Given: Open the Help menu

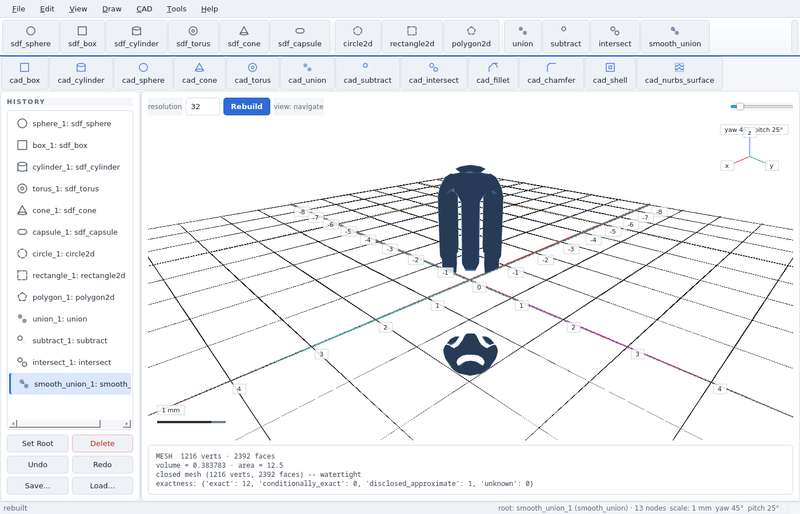Looking at the screenshot, I should click(x=209, y=9).
